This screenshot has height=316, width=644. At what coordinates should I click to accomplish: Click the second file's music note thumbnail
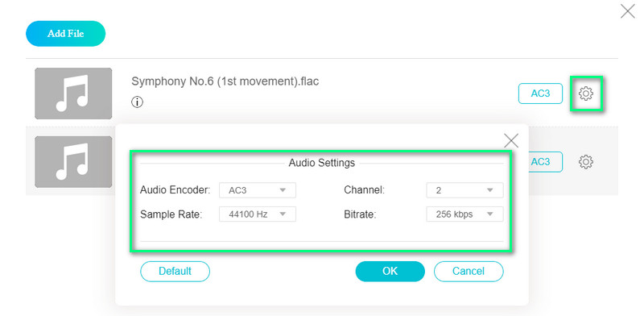(73, 162)
